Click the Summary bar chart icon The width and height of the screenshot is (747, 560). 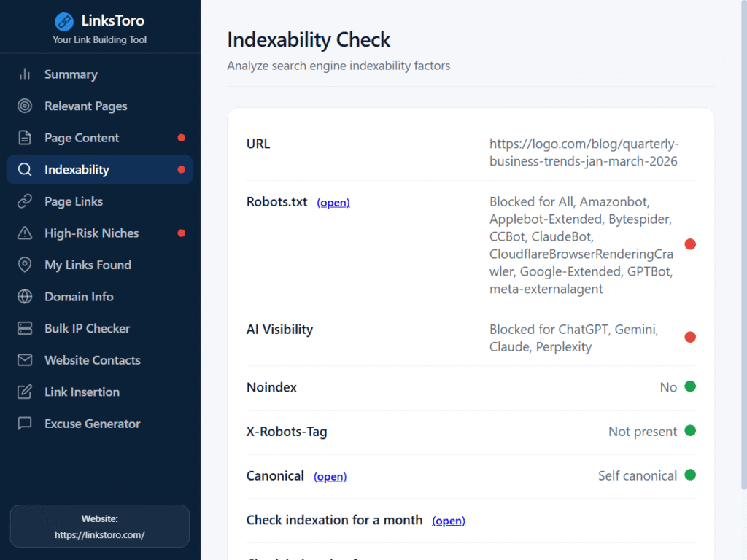click(25, 74)
